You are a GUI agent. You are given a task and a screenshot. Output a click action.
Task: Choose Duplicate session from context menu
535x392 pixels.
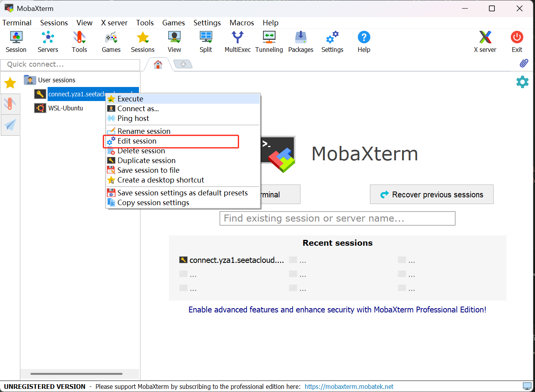click(183, 161)
